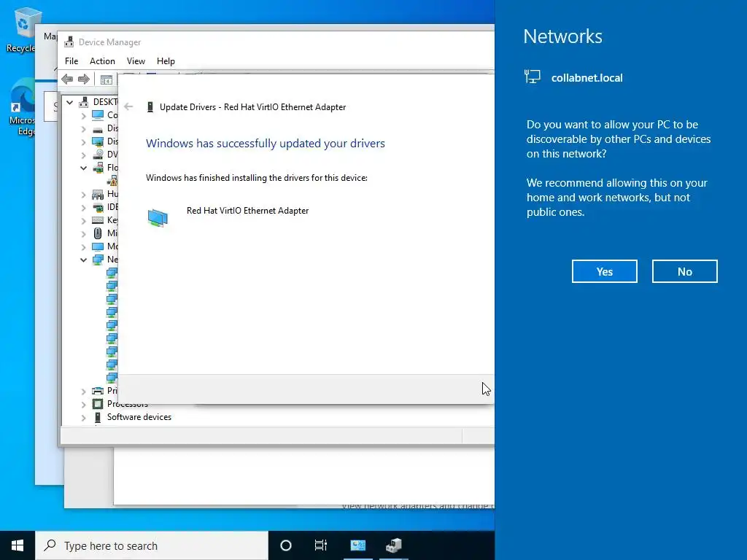Open Cortana from the taskbar
747x560 pixels.
coord(286,545)
